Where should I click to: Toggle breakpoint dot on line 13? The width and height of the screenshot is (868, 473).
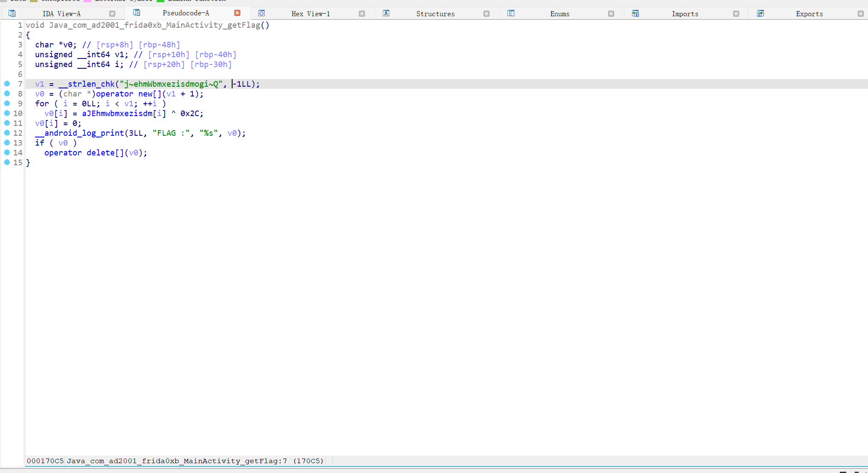7,143
